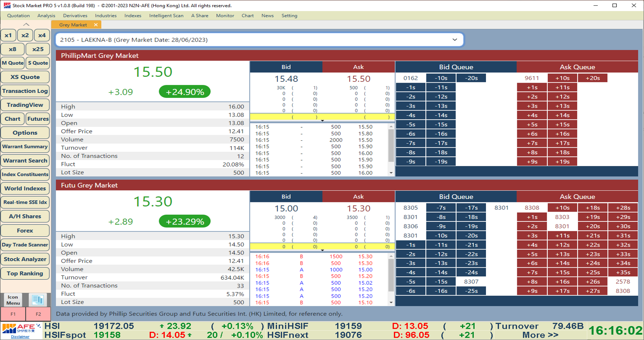This screenshot has width=644, height=340.
Task: Collapse sidebar with the up chevron
Action: pos(26,24)
